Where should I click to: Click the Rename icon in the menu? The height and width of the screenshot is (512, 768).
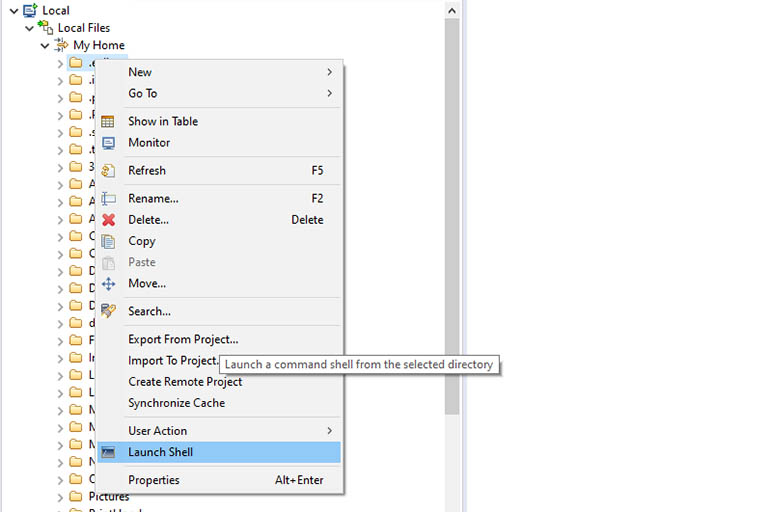coord(108,198)
